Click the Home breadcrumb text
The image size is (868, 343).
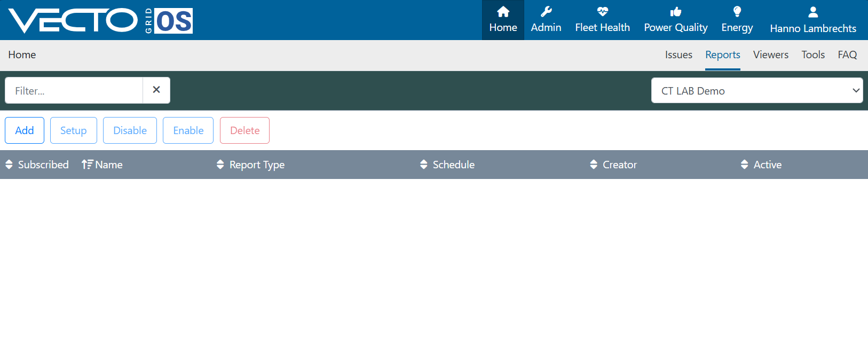[22, 54]
